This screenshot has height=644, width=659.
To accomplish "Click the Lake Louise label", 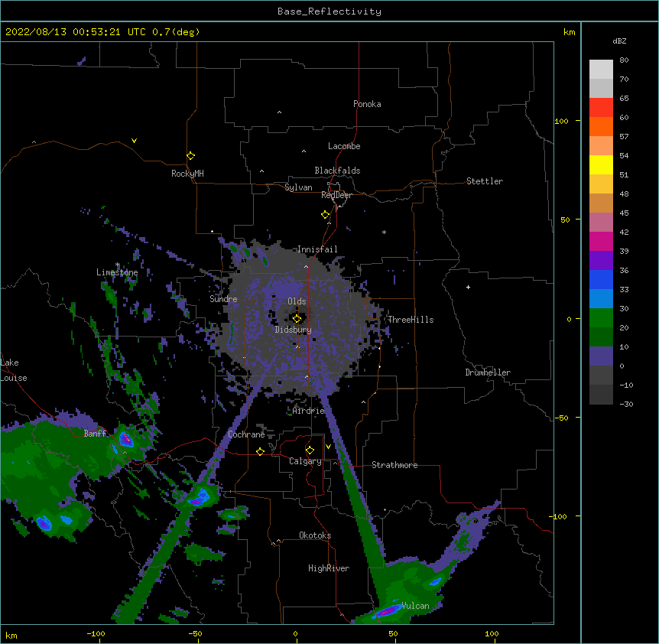I will (x=14, y=370).
